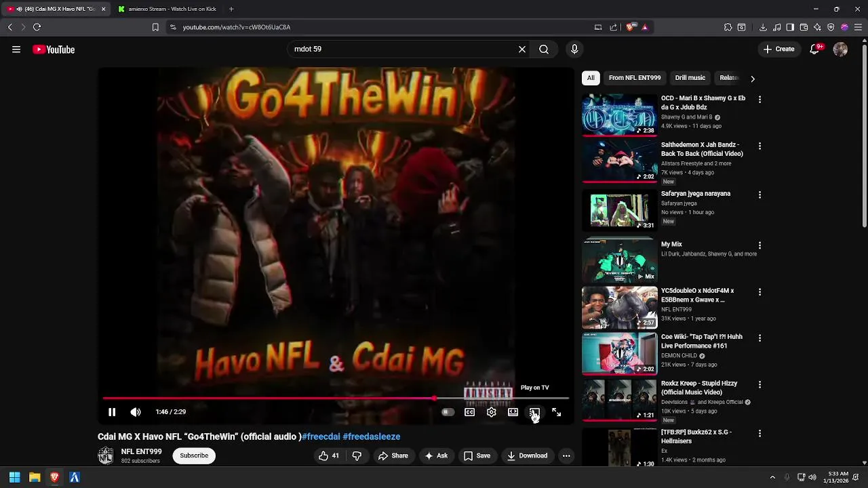Open options menu for My Mix
Screen dimensions: 868x488
pos(759,245)
